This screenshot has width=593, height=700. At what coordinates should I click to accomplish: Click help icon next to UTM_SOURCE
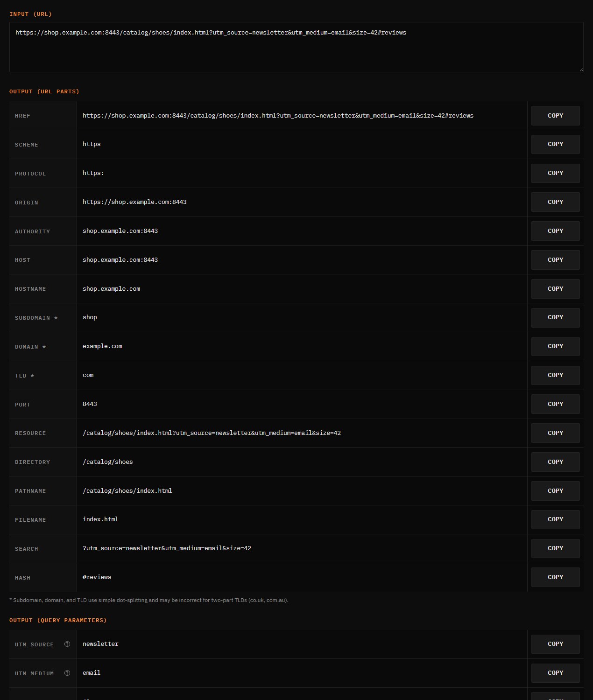click(67, 644)
